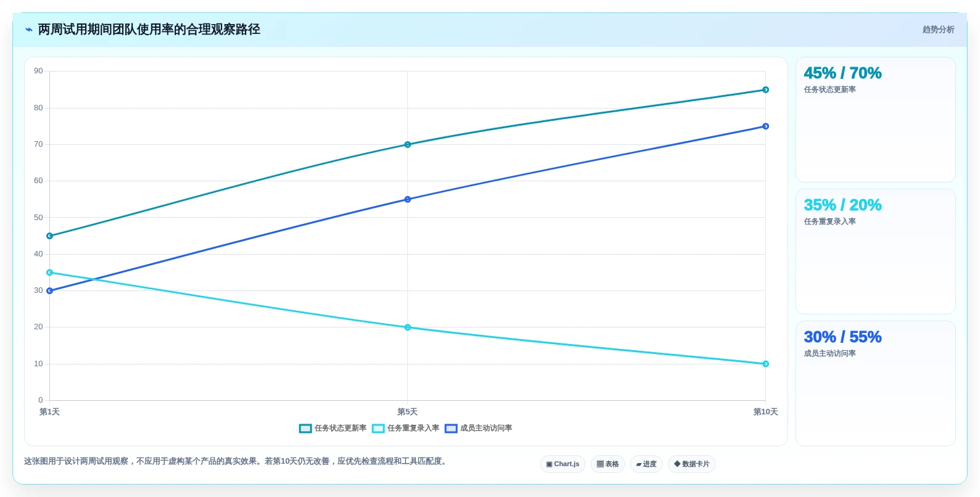
Task: Click the footnote text about 两周试用观察
Action: 235,461
